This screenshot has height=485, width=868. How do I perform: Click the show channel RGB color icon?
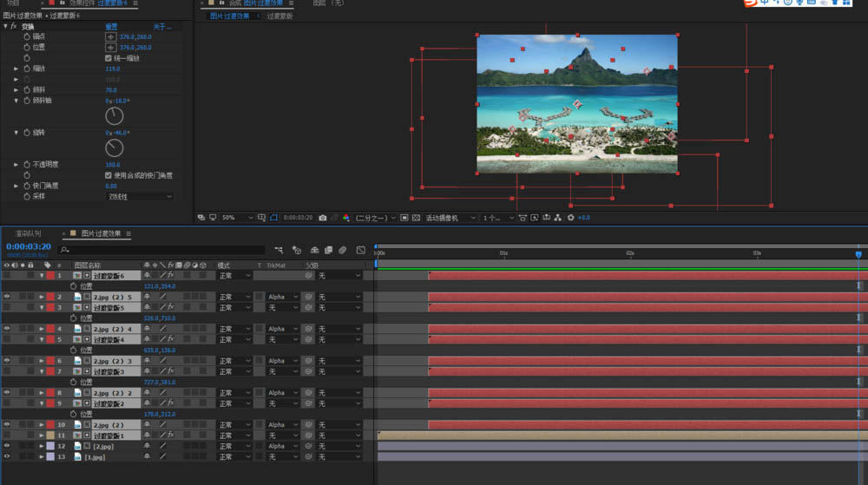[346, 218]
